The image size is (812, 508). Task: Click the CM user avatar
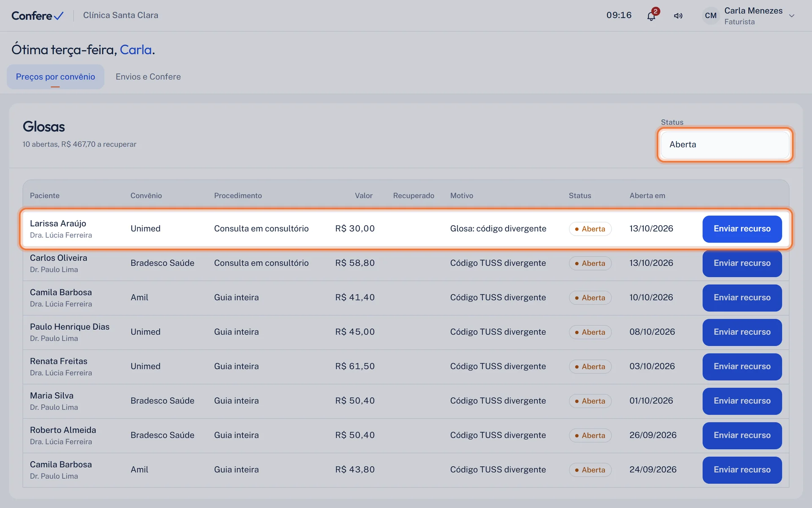coord(711,16)
